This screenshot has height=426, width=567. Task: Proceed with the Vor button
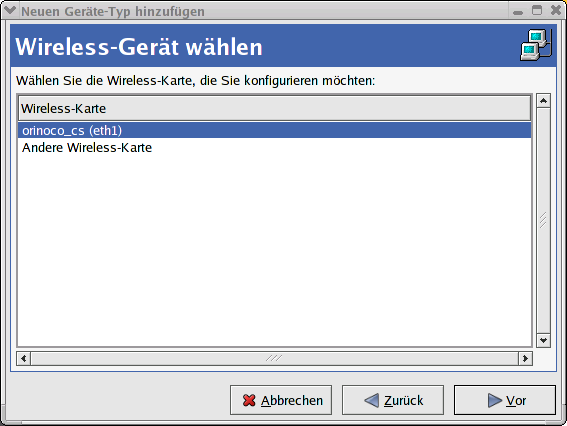pos(505,400)
